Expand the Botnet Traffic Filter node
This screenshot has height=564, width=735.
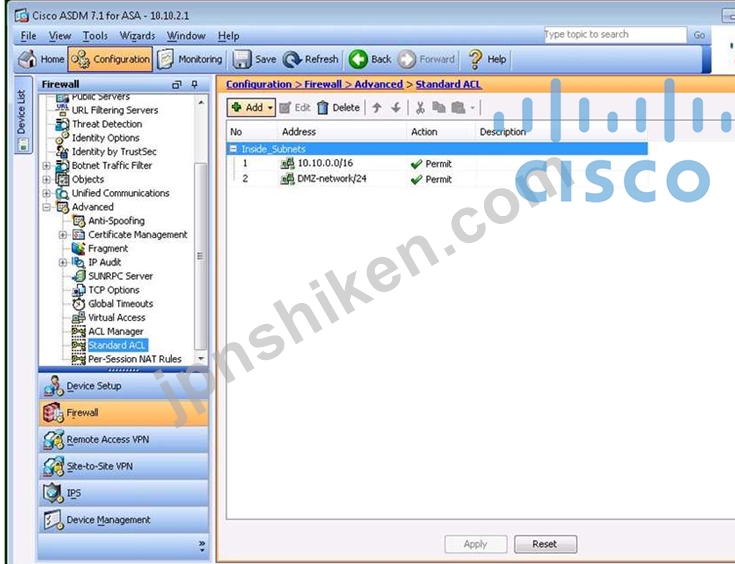pyautogui.click(x=46, y=165)
